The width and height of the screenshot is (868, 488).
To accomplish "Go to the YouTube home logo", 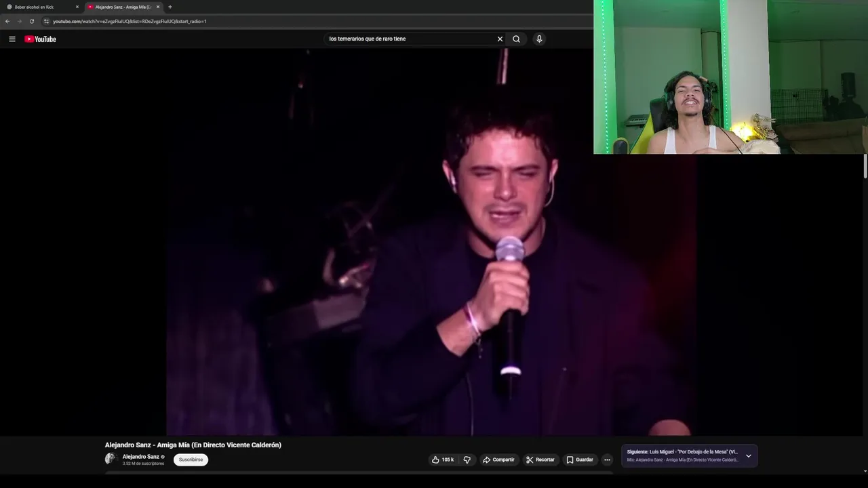I will (40, 39).
